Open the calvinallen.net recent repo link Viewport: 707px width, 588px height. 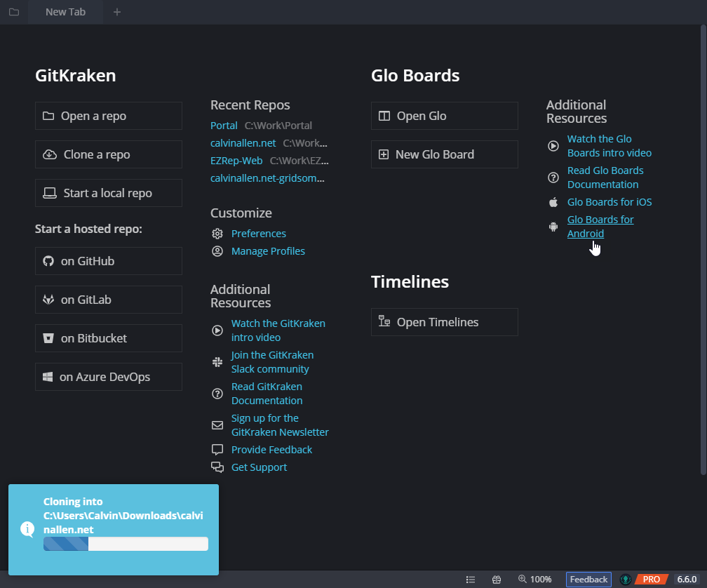pyautogui.click(x=243, y=143)
